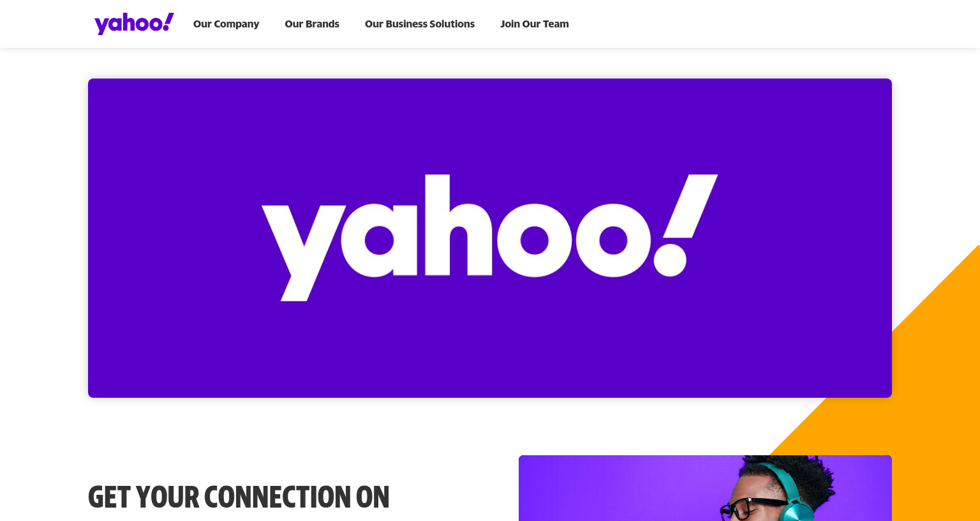Click the letter a of the banner logo

click(379, 240)
